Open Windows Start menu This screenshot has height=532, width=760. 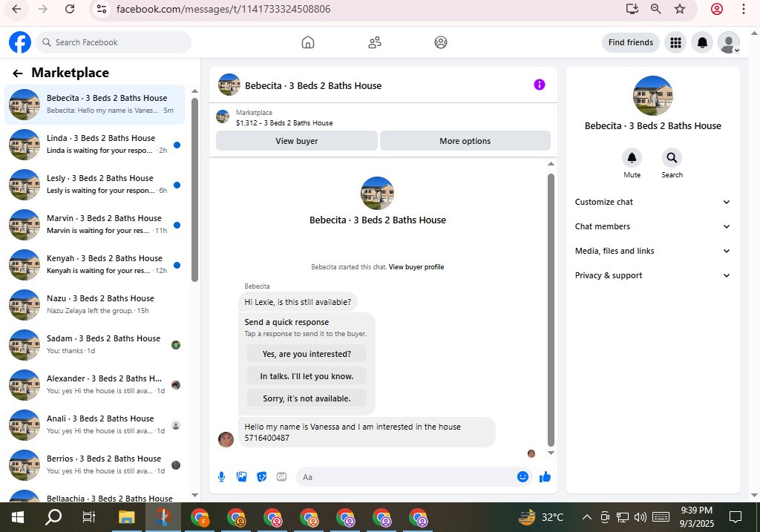pos(18,517)
